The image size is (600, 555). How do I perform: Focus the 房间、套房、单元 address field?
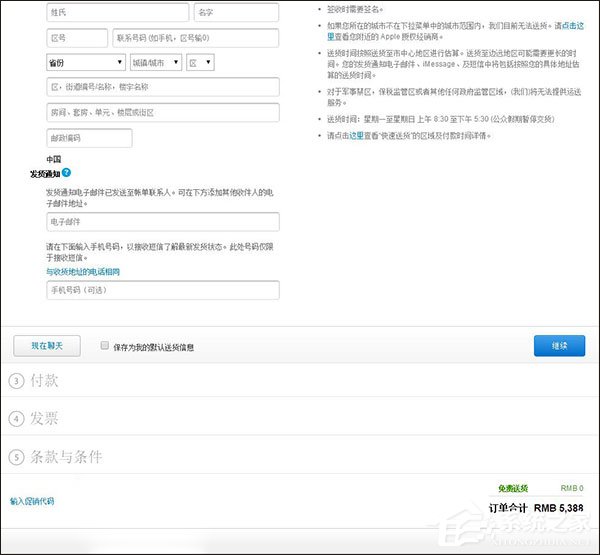coord(163,113)
